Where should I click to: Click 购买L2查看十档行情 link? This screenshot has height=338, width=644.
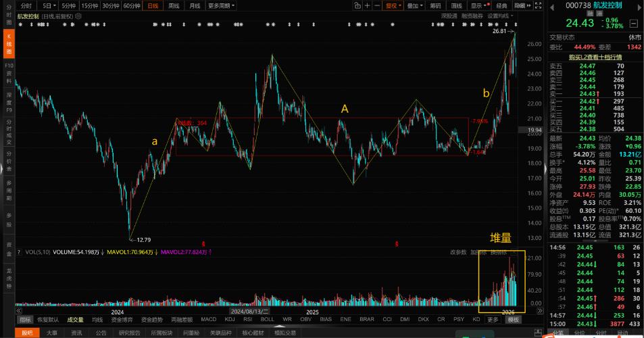click(x=595, y=57)
